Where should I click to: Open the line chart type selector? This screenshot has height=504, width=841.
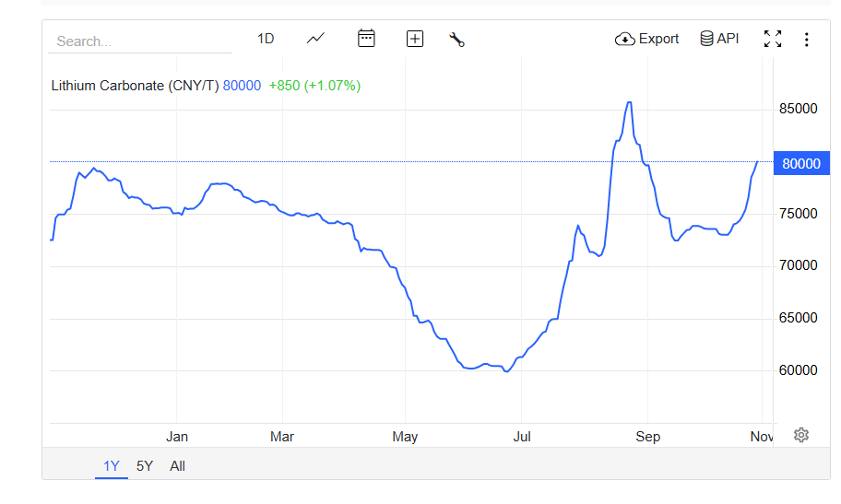316,39
